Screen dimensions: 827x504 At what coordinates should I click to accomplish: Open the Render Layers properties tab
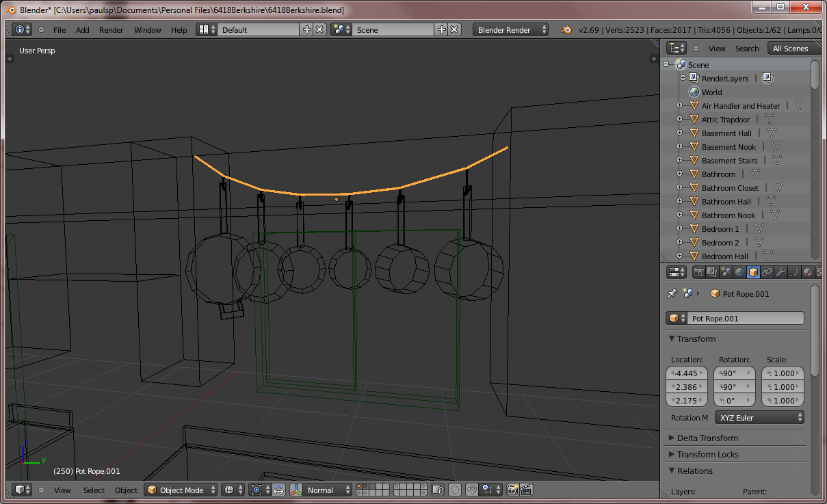tap(712, 272)
